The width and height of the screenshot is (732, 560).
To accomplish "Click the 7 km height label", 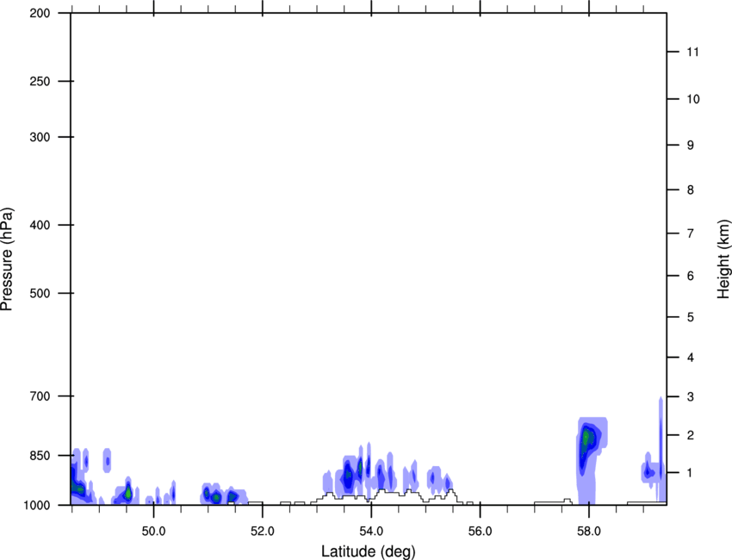I will click(x=691, y=233).
